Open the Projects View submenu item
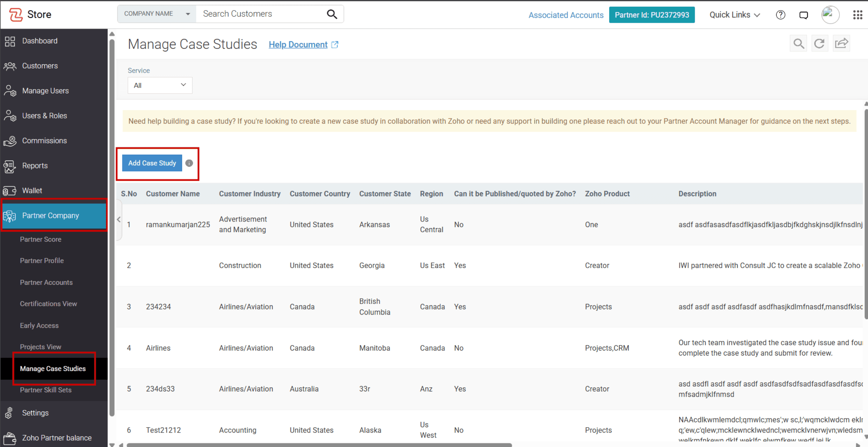 40,347
